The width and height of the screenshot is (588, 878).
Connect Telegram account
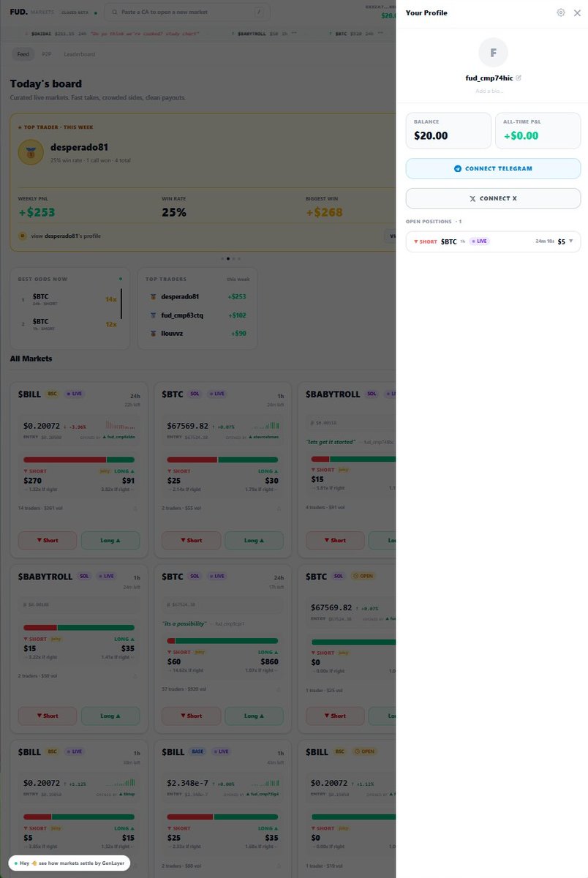point(493,168)
